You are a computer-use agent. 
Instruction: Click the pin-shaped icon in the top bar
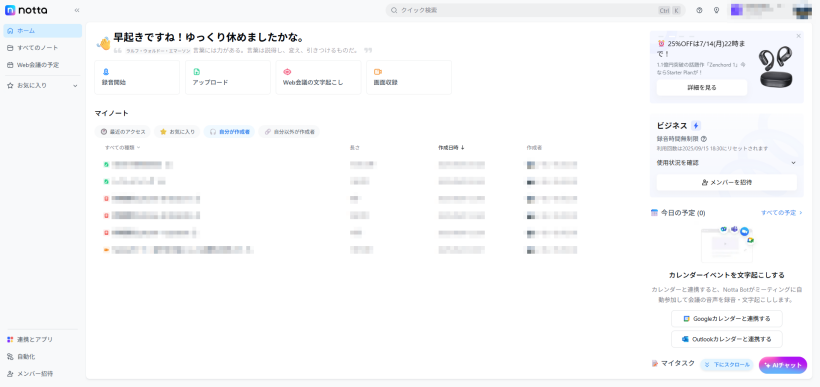pyautogui.click(x=716, y=10)
